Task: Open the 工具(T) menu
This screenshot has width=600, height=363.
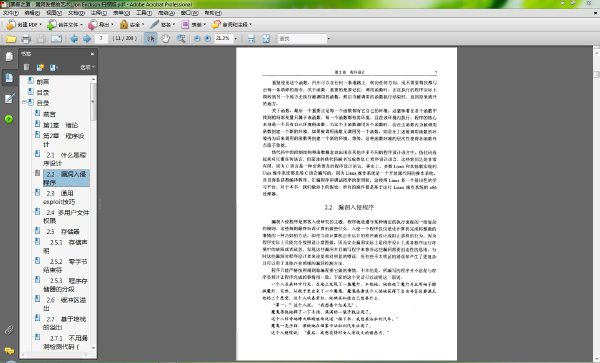Action: 144,13
